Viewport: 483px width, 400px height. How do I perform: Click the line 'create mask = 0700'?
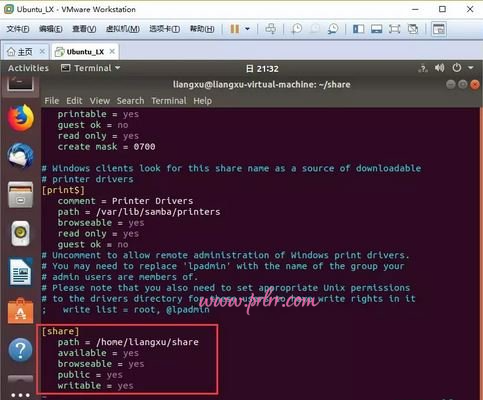tap(106, 147)
